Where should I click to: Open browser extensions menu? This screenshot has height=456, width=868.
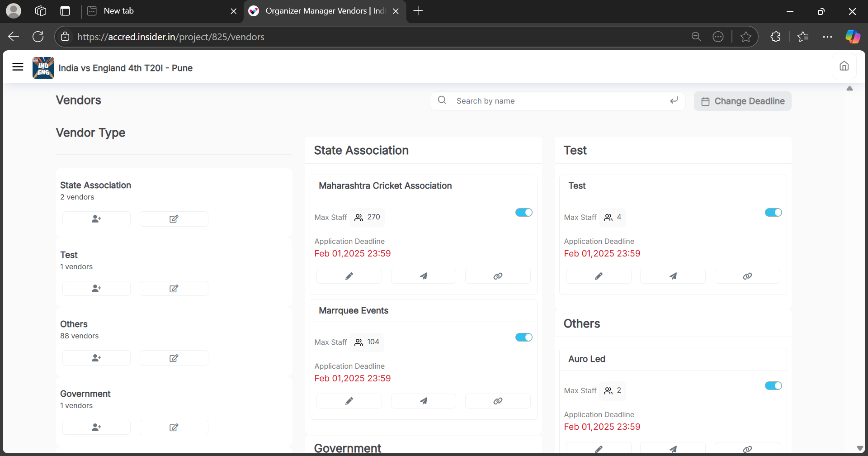pyautogui.click(x=775, y=37)
